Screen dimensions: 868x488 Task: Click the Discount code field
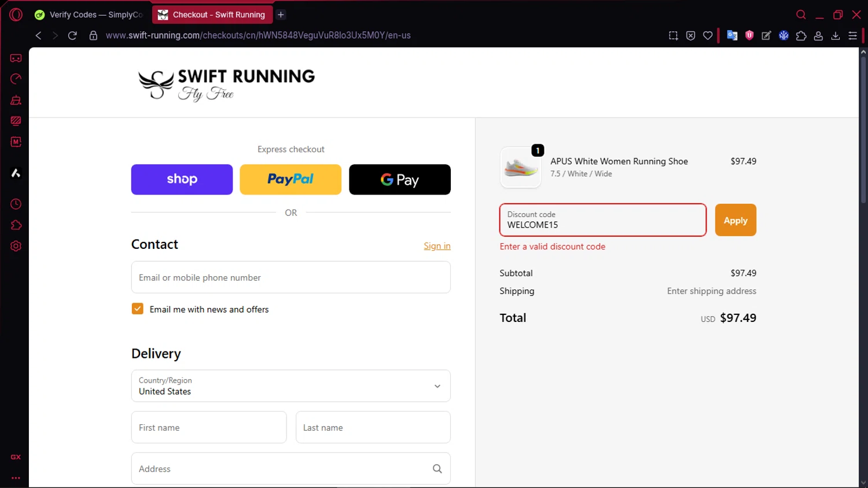click(x=603, y=220)
